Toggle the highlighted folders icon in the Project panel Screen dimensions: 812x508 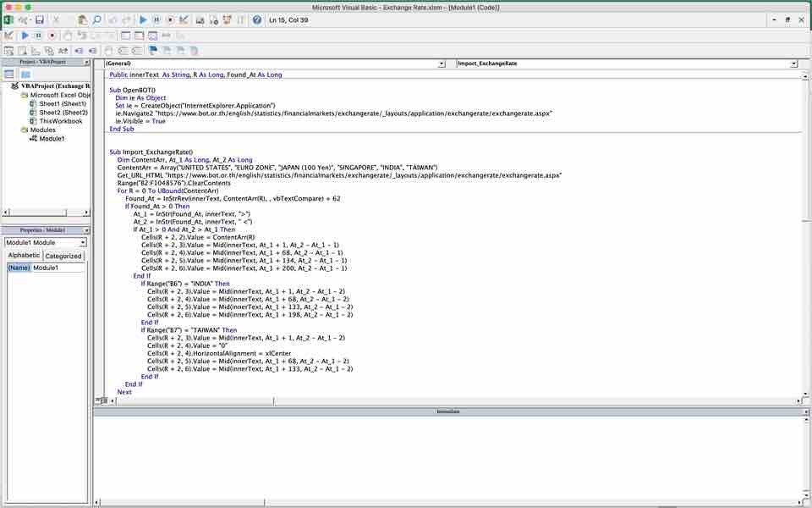[x=25, y=75]
